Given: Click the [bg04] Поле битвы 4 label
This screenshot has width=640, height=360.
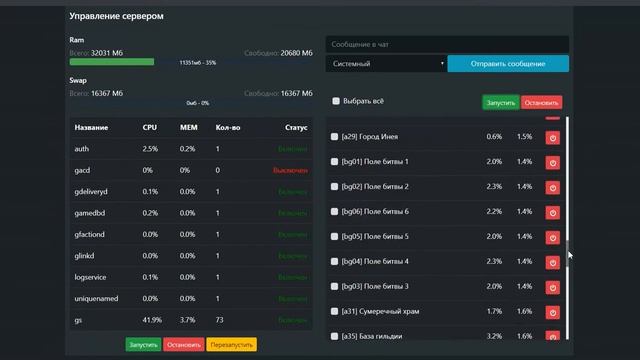Looking at the screenshot, I should pyautogui.click(x=375, y=261).
